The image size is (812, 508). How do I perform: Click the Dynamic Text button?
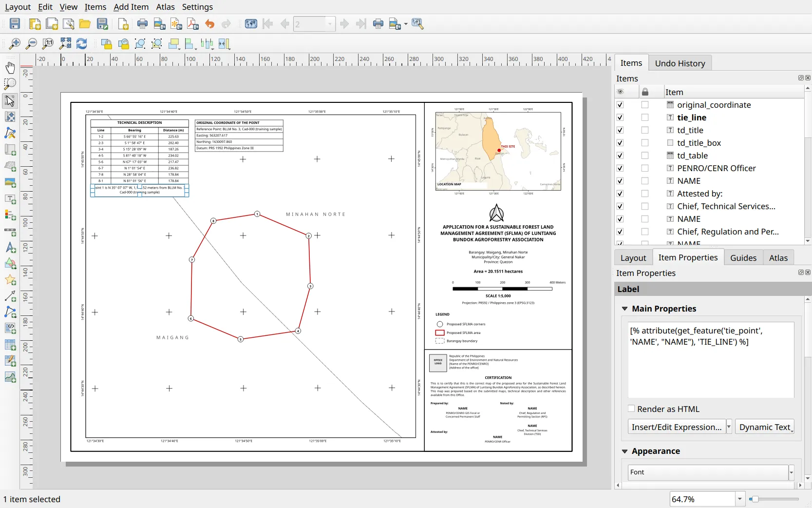pyautogui.click(x=765, y=427)
